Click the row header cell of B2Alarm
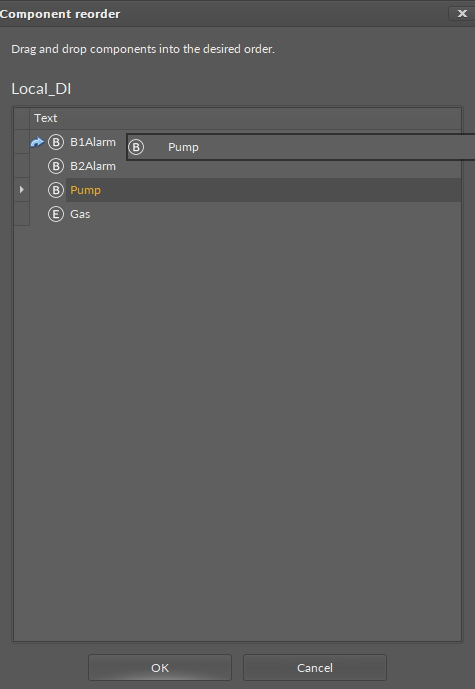Viewport: 475px width, 689px height. 22,166
